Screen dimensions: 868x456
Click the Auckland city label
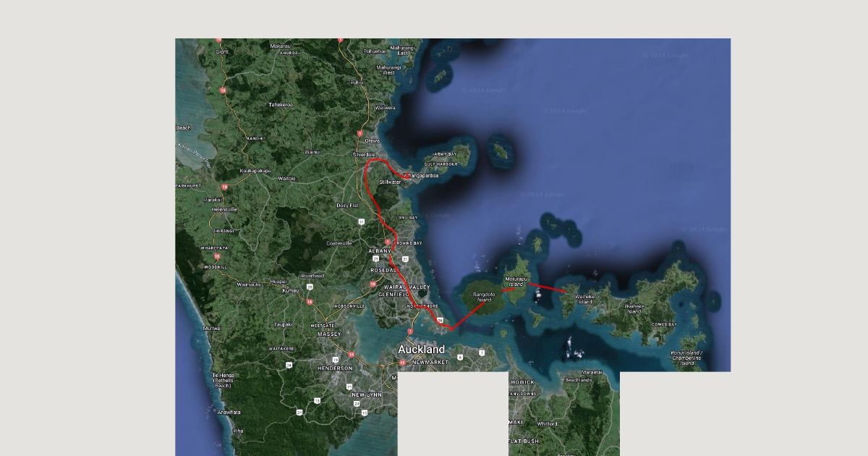coord(422,350)
